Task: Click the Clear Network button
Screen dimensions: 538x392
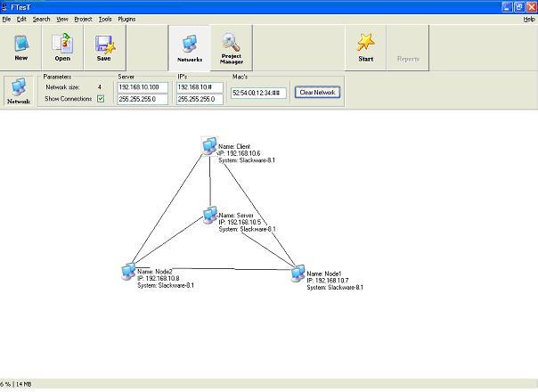Action: 317,92
